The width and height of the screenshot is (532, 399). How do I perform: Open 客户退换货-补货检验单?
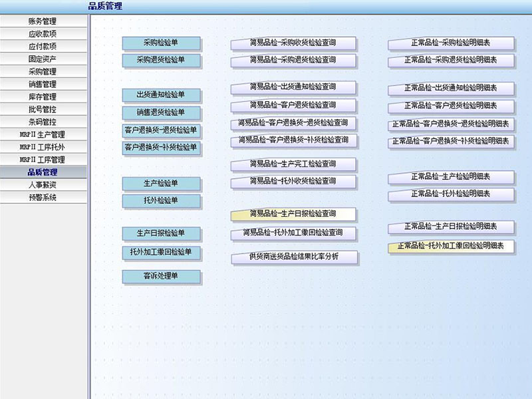(161, 148)
